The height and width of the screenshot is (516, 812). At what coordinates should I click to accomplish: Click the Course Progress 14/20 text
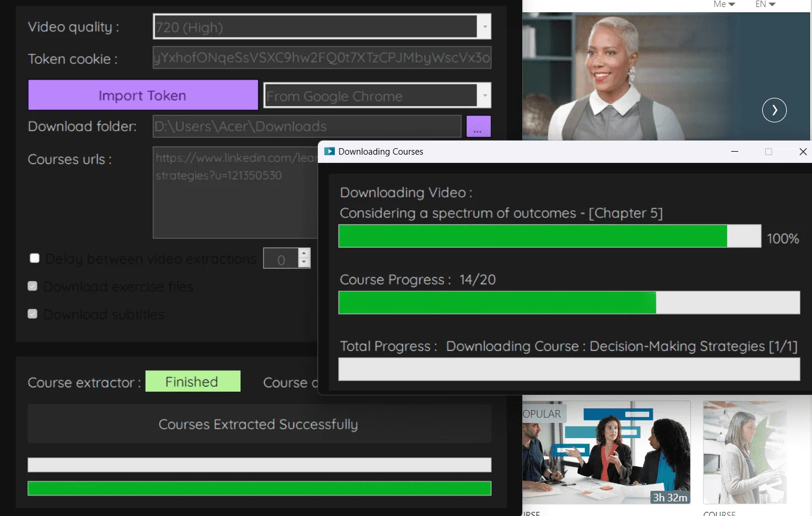[x=418, y=280]
